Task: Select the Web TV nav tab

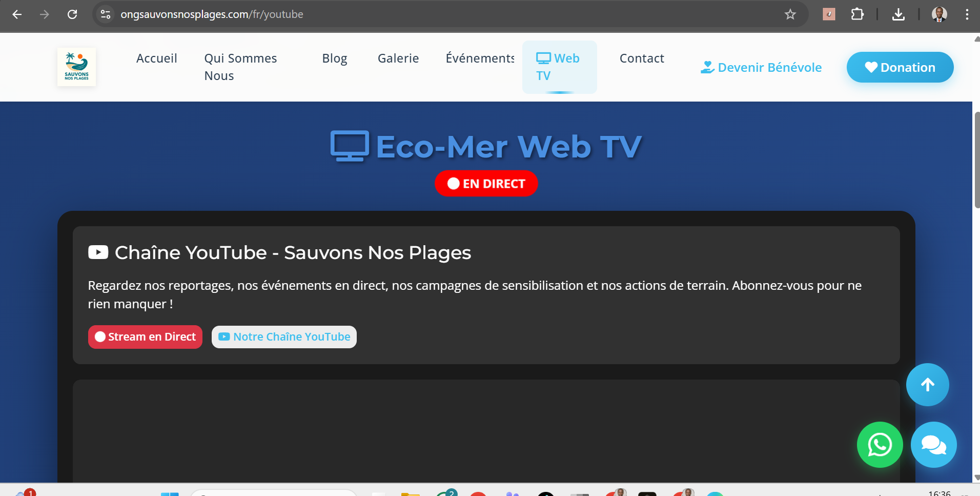Action: point(558,67)
